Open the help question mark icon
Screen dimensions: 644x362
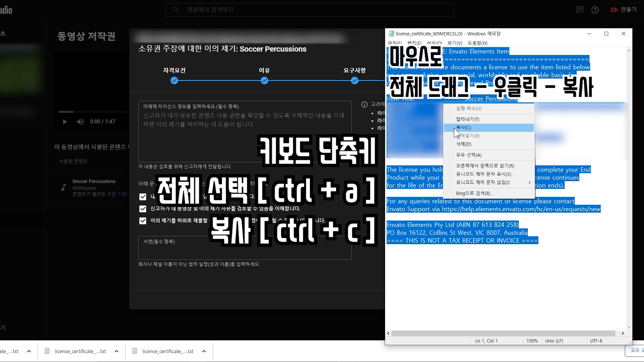(x=595, y=10)
